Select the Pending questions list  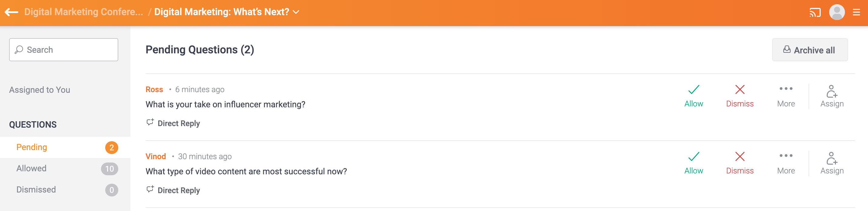tap(32, 147)
